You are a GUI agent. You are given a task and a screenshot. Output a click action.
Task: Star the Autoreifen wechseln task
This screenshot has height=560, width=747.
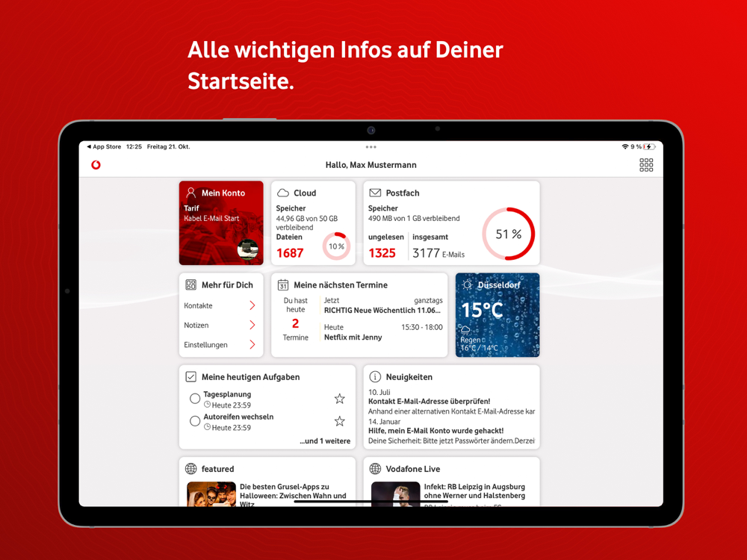tap(339, 421)
